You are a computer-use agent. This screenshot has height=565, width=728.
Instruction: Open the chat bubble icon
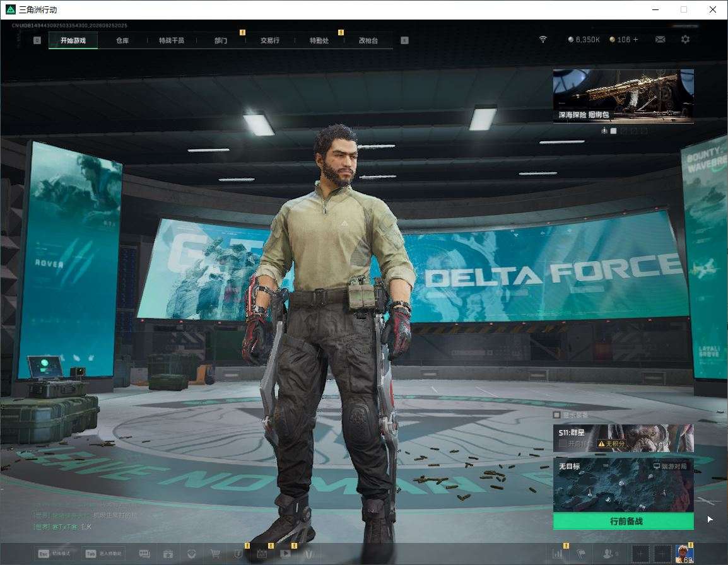(x=145, y=554)
